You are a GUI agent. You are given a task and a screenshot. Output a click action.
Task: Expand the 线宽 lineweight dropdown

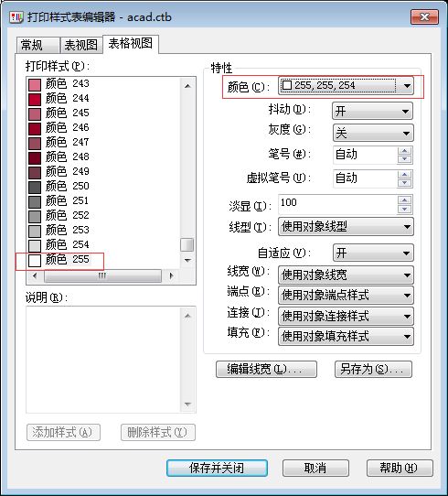coord(346,275)
